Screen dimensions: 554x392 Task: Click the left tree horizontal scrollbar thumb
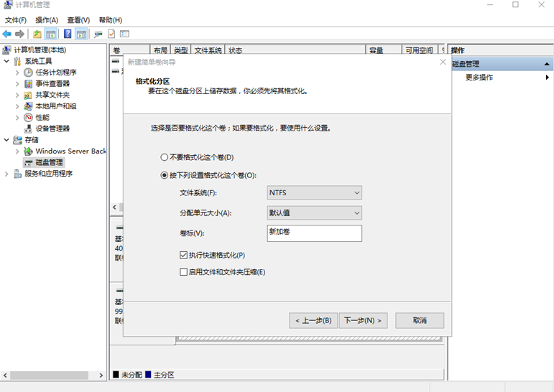tap(49, 375)
